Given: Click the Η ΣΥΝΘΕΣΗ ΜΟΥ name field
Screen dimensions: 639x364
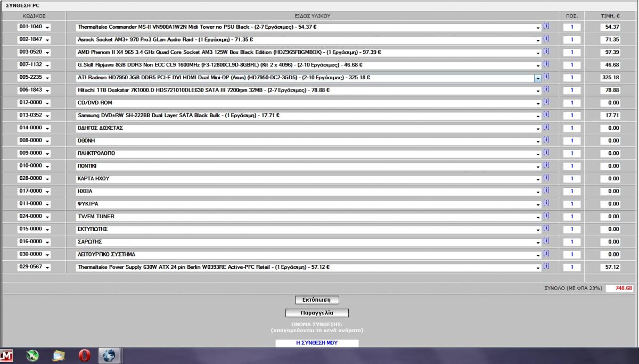Looking at the screenshot, I should (317, 343).
